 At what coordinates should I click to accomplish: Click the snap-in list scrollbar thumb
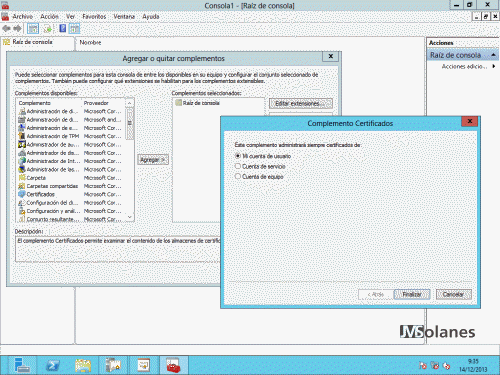(130, 123)
